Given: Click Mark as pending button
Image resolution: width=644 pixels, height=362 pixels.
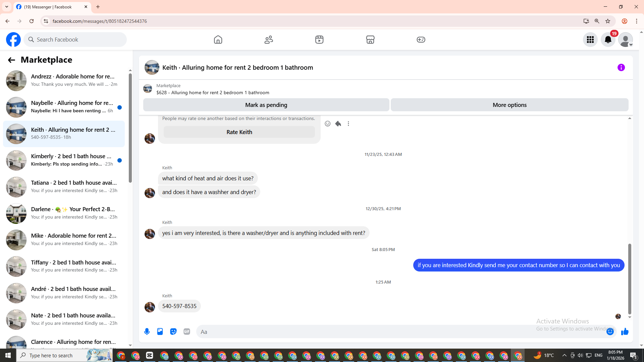Looking at the screenshot, I should click(x=266, y=105).
